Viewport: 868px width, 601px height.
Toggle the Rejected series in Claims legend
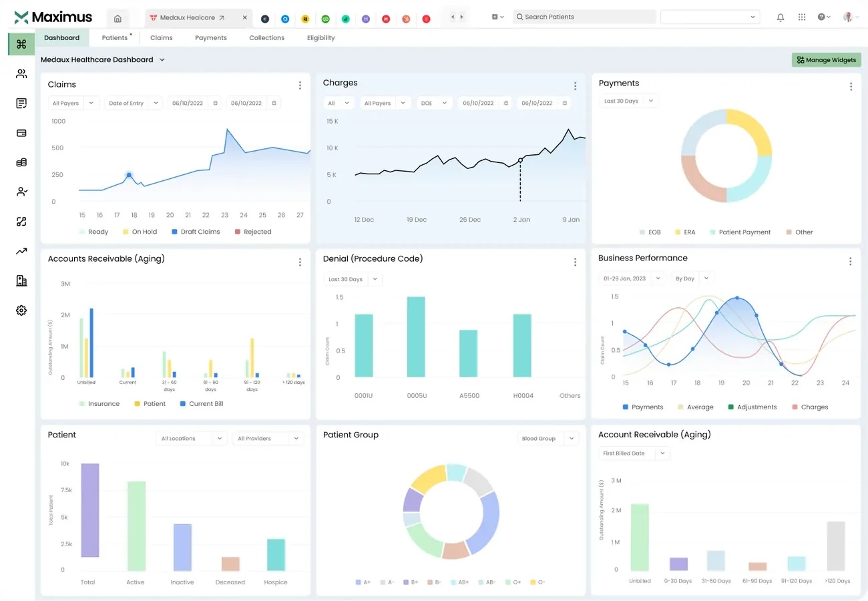coord(253,232)
